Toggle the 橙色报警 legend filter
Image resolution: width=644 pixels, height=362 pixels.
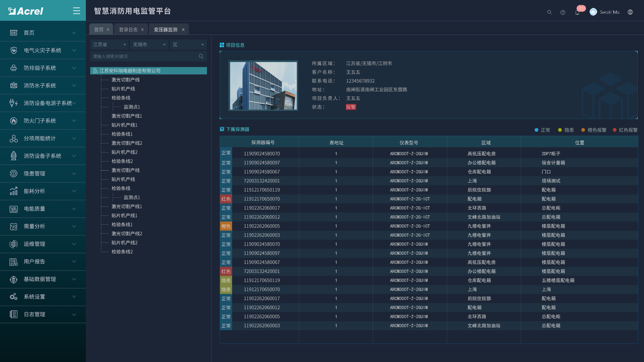pos(594,130)
